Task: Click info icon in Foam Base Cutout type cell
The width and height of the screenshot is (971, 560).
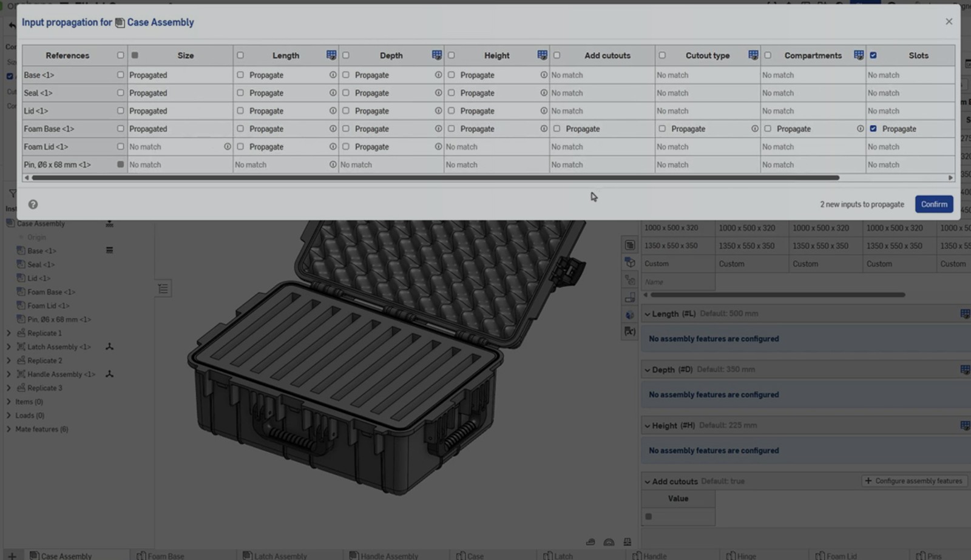Action: coord(754,129)
